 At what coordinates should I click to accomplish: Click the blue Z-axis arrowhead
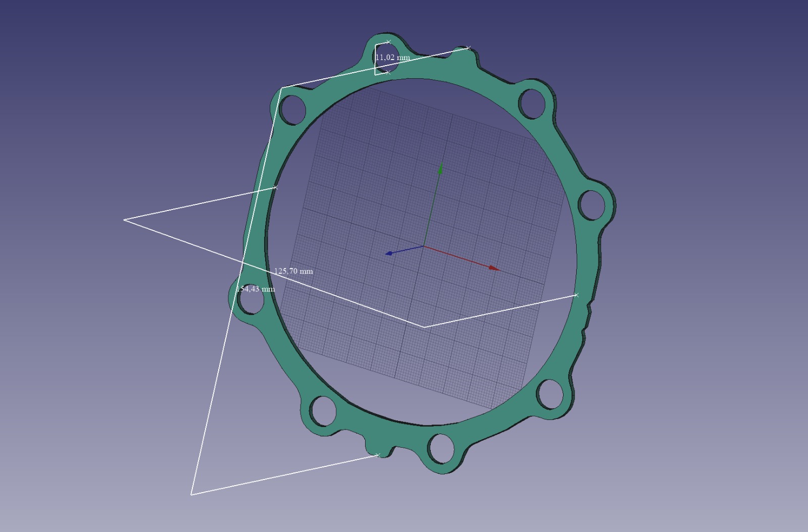[x=389, y=253]
